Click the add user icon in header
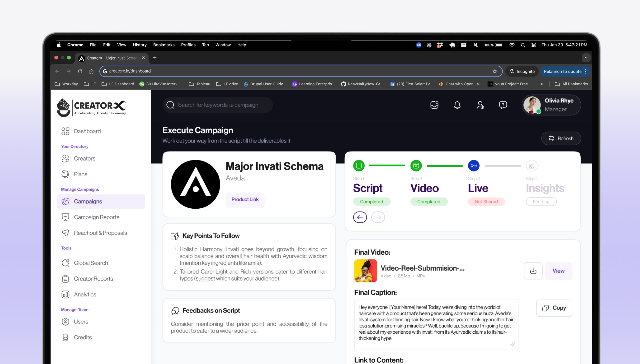This screenshot has height=364, width=640. coord(480,105)
